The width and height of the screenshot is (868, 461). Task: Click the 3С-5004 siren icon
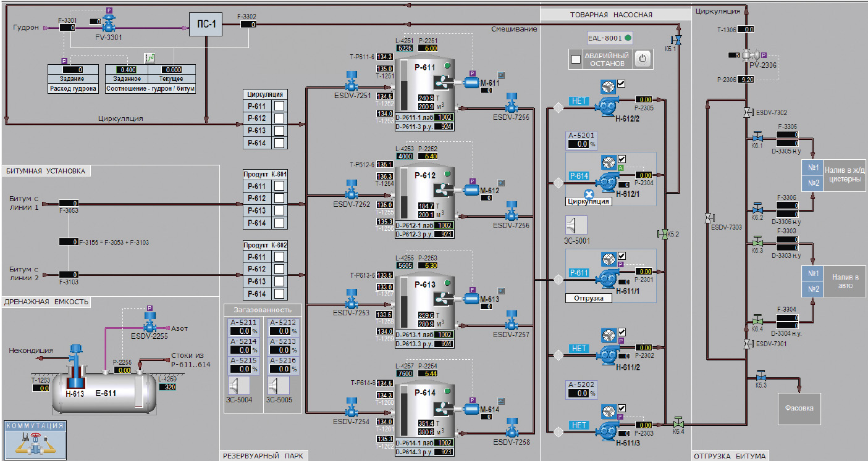click(239, 386)
